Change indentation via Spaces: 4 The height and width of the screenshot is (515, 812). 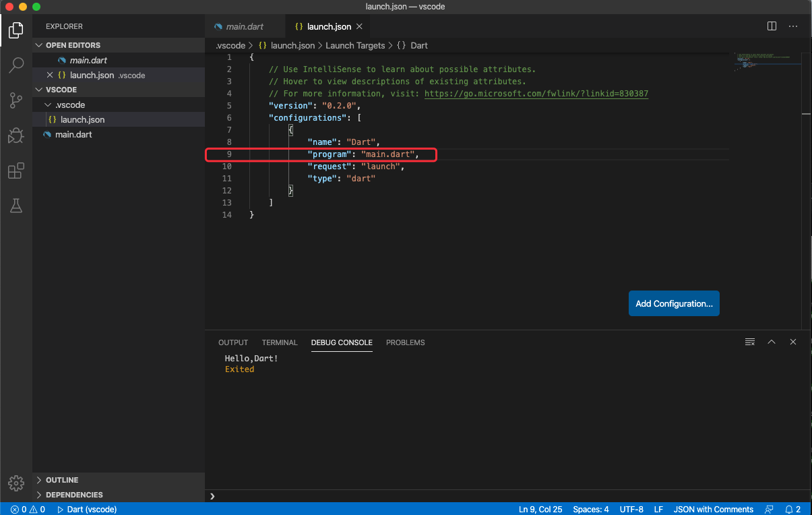(591, 509)
